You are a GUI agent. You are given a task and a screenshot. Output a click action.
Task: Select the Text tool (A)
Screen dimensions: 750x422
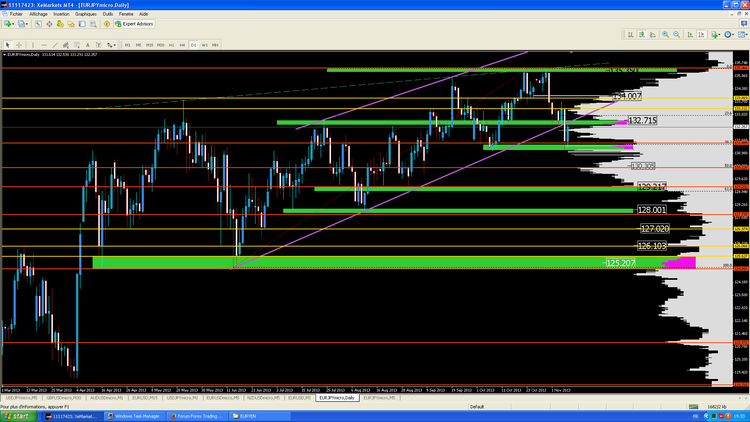tap(88, 45)
